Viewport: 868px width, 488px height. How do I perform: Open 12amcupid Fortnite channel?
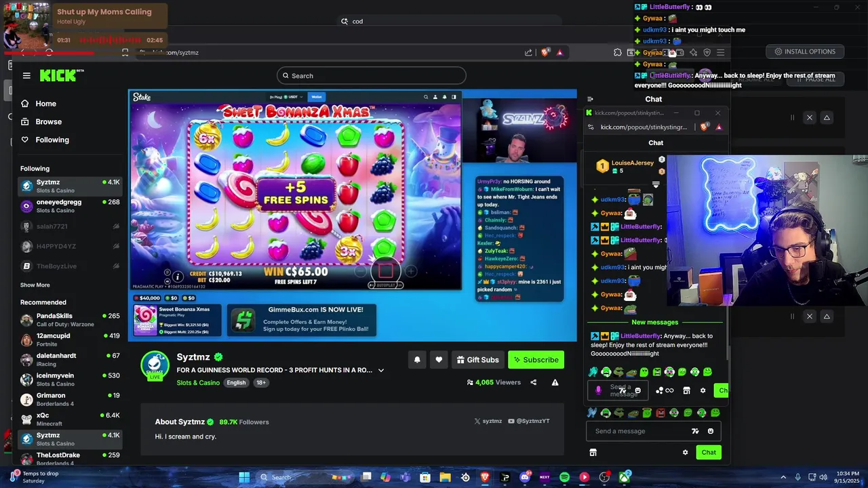[71, 340]
